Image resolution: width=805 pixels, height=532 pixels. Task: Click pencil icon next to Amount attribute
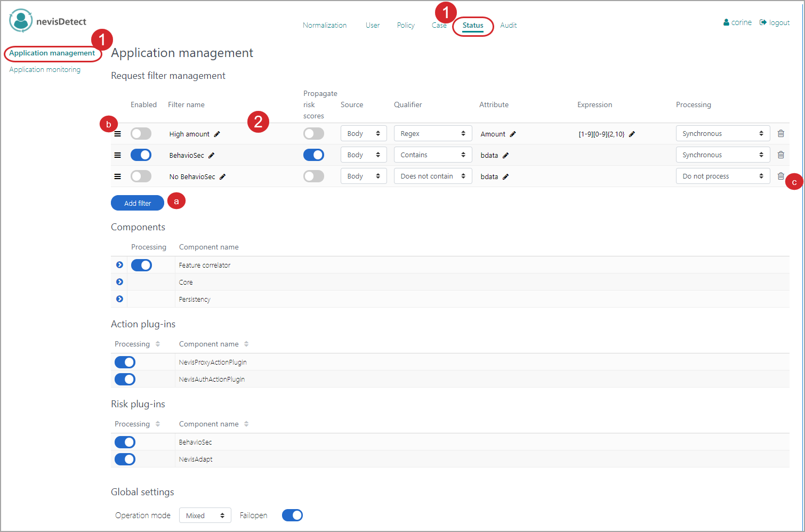click(x=513, y=134)
